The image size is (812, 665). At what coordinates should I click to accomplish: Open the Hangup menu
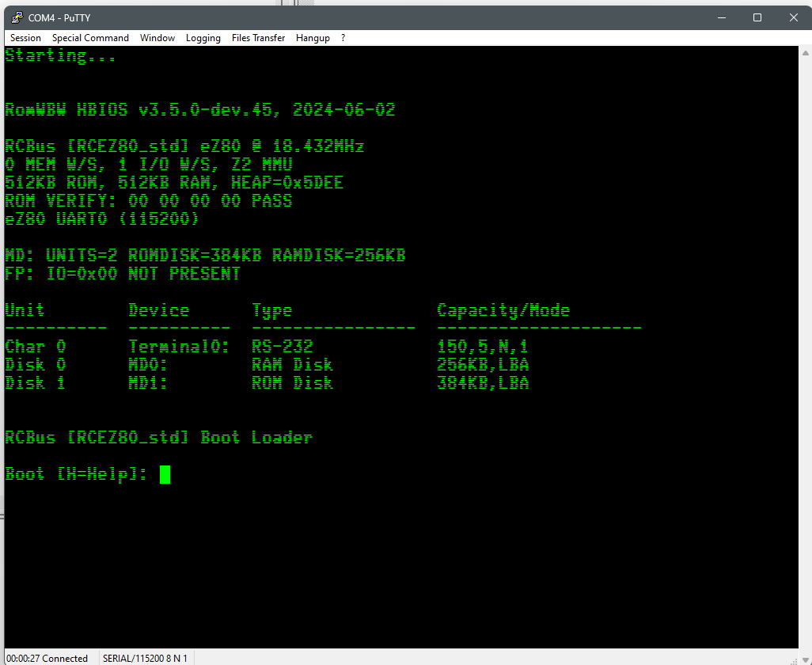pyautogui.click(x=313, y=38)
